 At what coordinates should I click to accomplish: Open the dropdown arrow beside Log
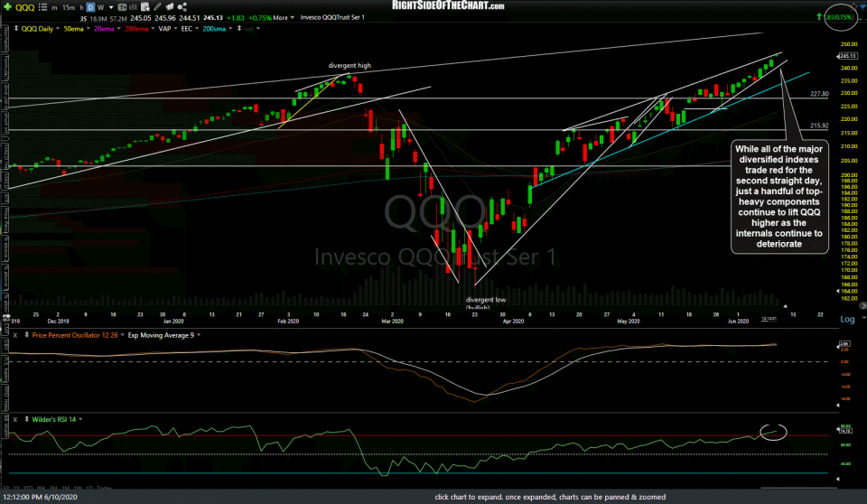[x=862, y=319]
